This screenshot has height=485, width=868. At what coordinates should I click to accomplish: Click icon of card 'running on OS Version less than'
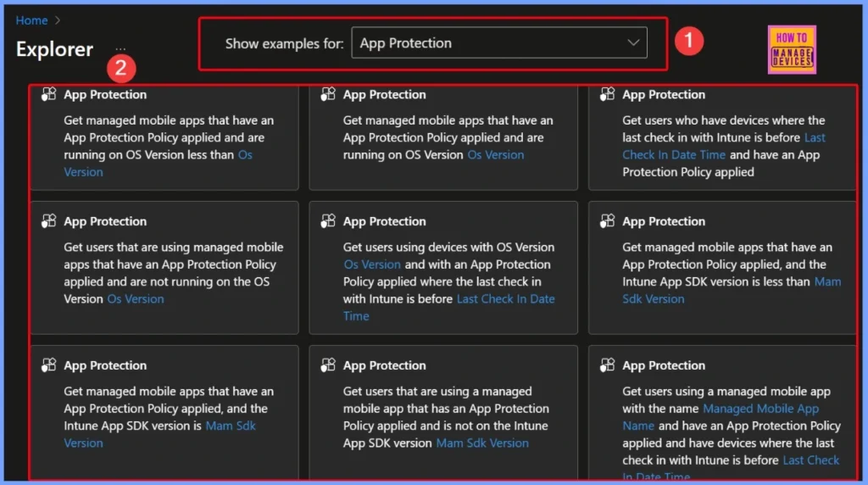(x=48, y=94)
